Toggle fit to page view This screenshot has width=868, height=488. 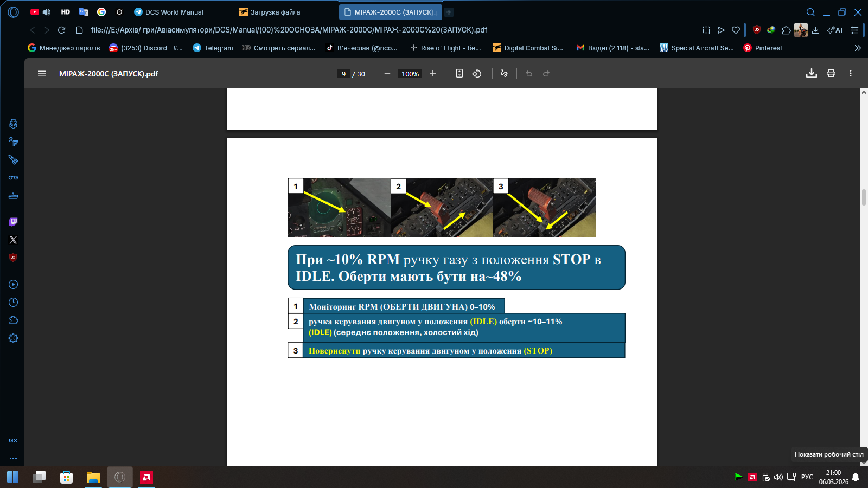pos(459,74)
